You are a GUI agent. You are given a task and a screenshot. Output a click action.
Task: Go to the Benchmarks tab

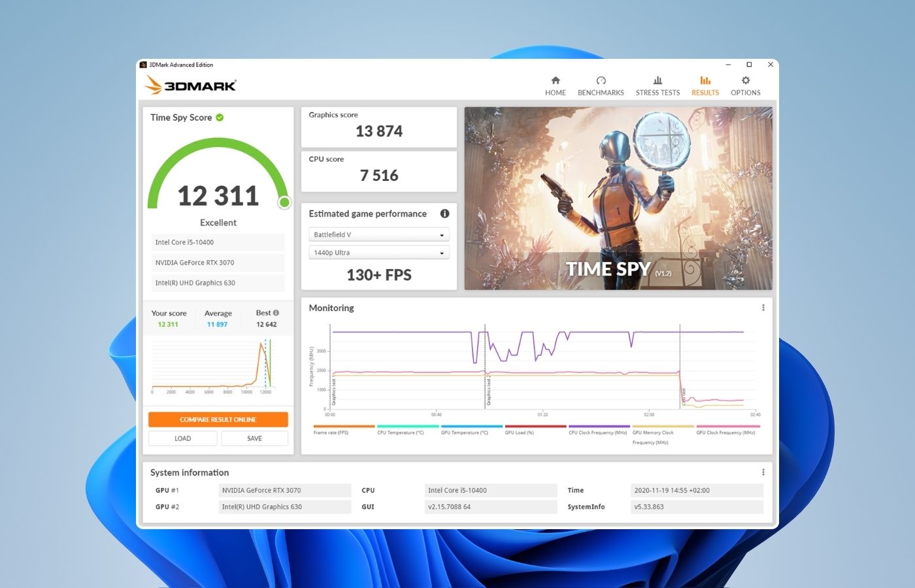click(x=601, y=86)
